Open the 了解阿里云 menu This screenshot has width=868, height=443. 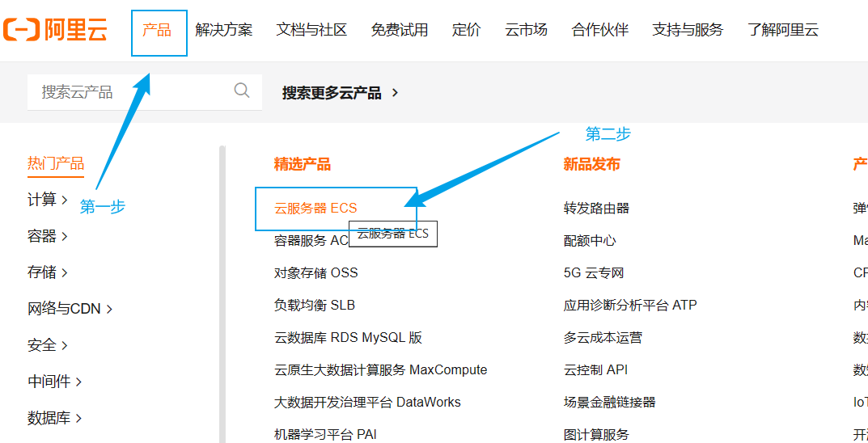click(783, 30)
